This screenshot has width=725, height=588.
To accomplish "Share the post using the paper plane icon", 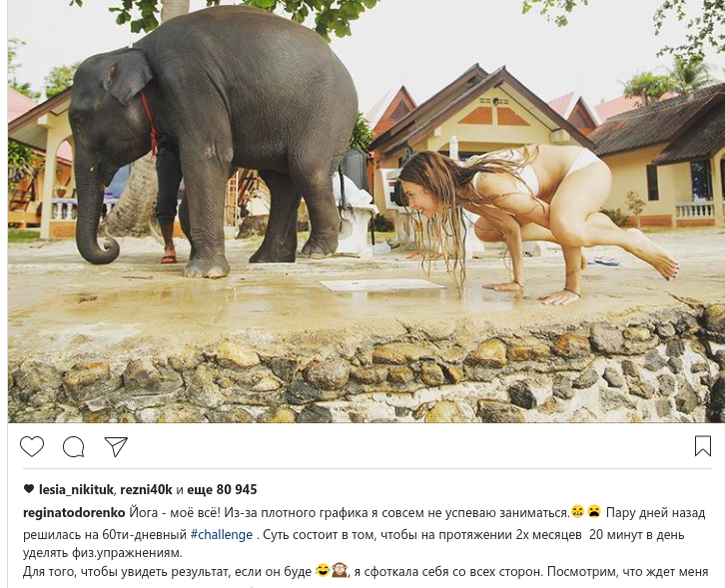I will 116,446.
